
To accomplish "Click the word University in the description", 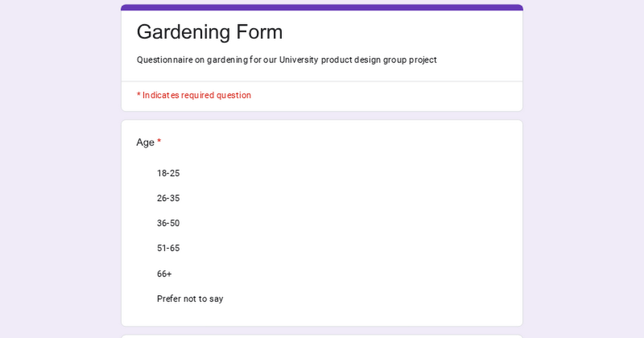I will (x=298, y=60).
